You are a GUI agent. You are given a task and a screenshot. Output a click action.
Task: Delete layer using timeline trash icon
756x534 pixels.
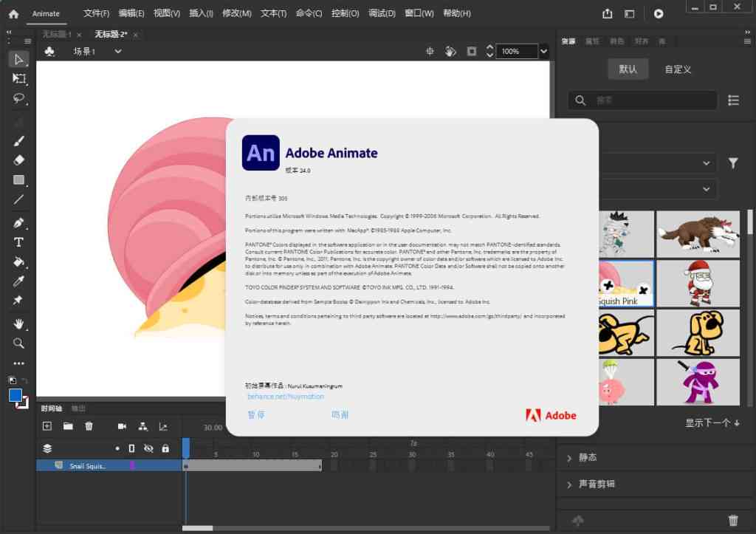[x=89, y=426]
